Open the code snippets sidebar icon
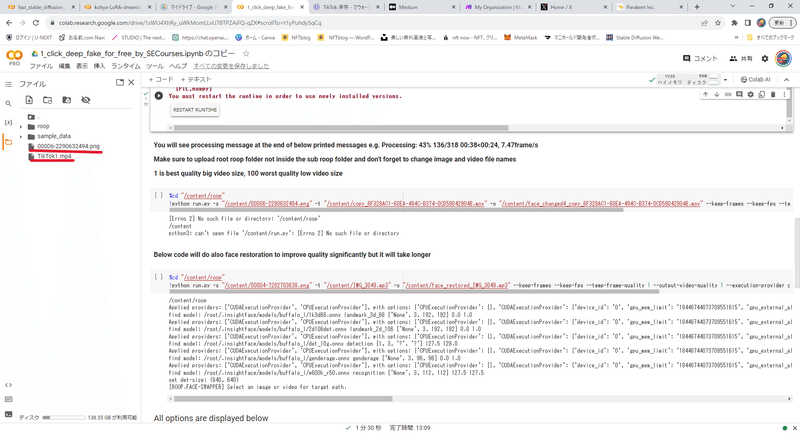 click(x=8, y=385)
